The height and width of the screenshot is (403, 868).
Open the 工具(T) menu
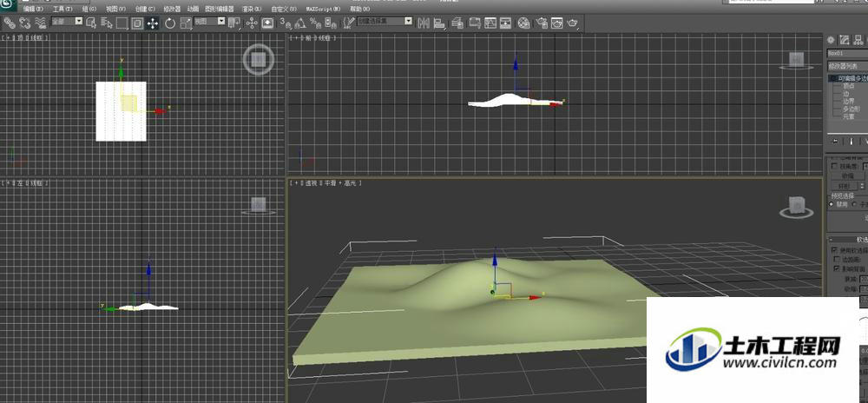[62, 9]
